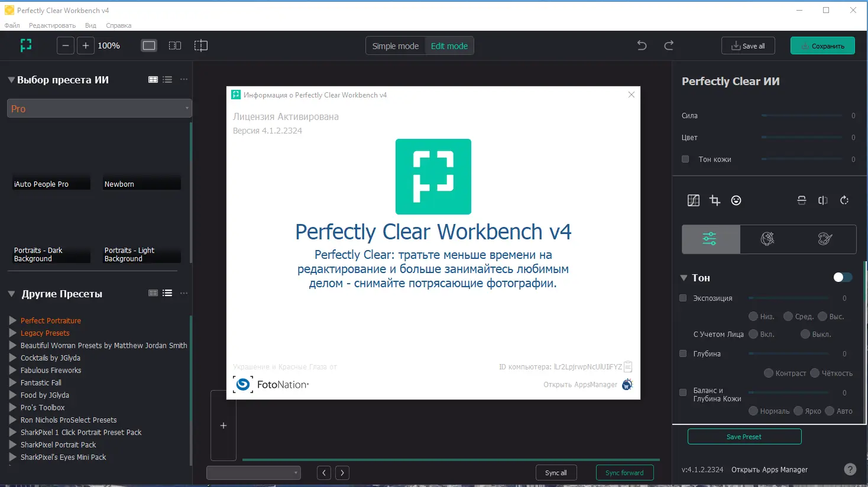
Task: Reset all adjustments with rotate icon
Action: click(844, 200)
